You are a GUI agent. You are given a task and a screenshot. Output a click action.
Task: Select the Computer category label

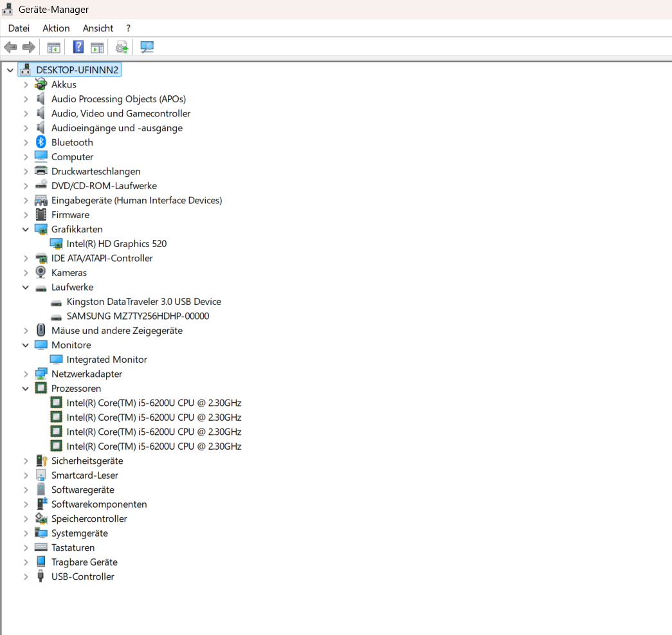coord(73,157)
